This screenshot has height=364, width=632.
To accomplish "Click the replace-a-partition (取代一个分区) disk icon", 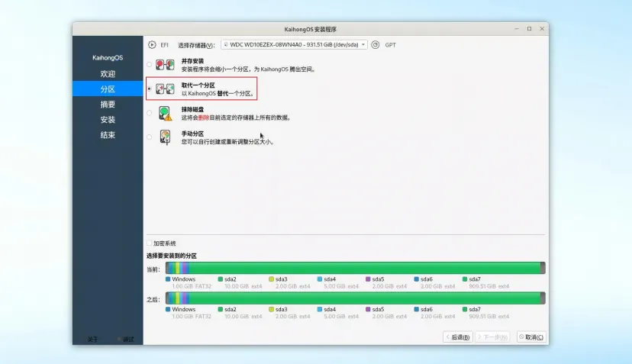I will [x=166, y=89].
